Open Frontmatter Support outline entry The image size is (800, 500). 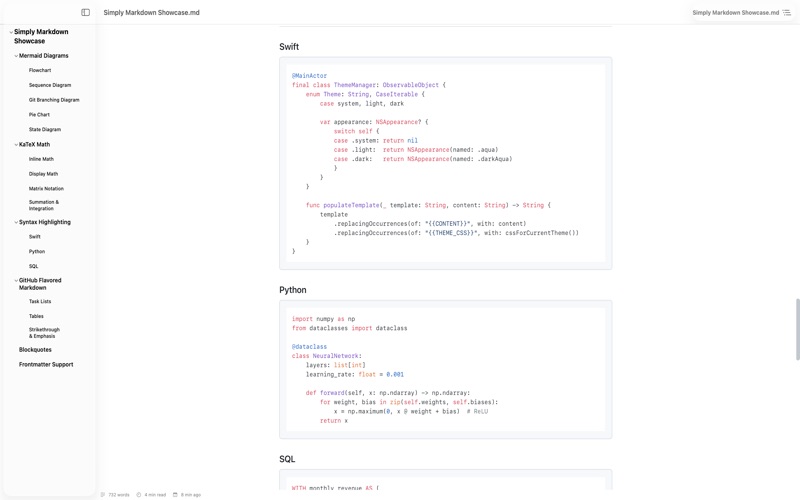46,365
